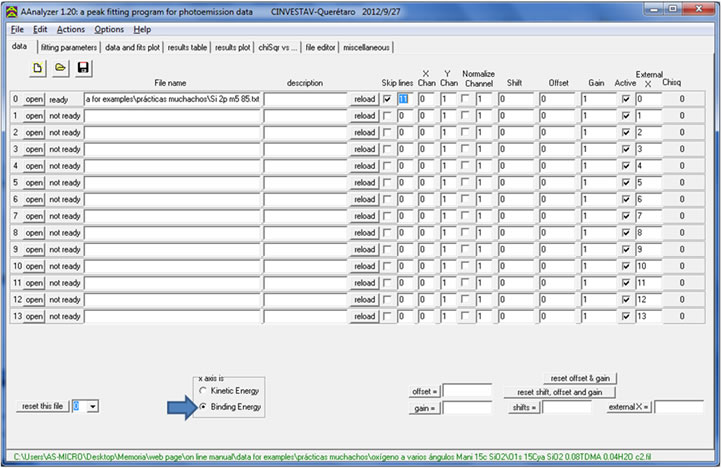This screenshot has width=721, height=468.
Task: Open the Actions menu
Action: 70,29
